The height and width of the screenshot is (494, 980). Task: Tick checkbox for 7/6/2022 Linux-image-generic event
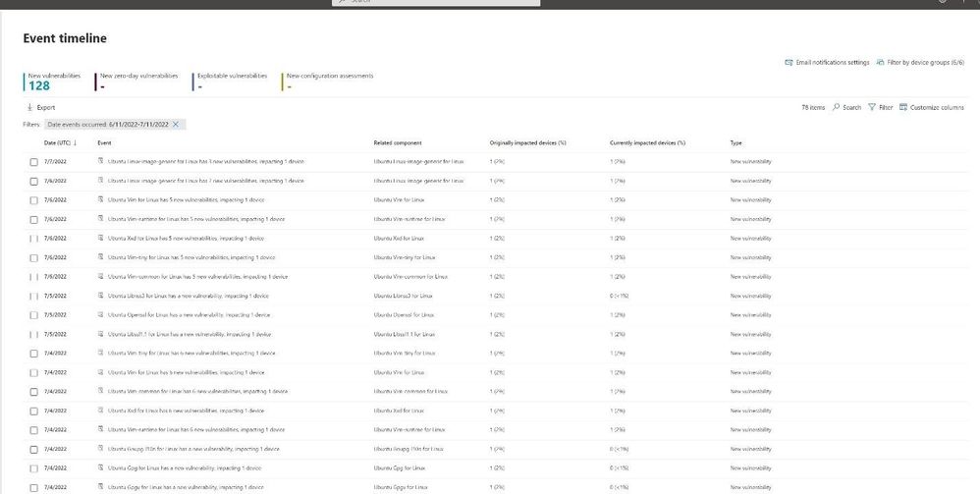pos(33,182)
